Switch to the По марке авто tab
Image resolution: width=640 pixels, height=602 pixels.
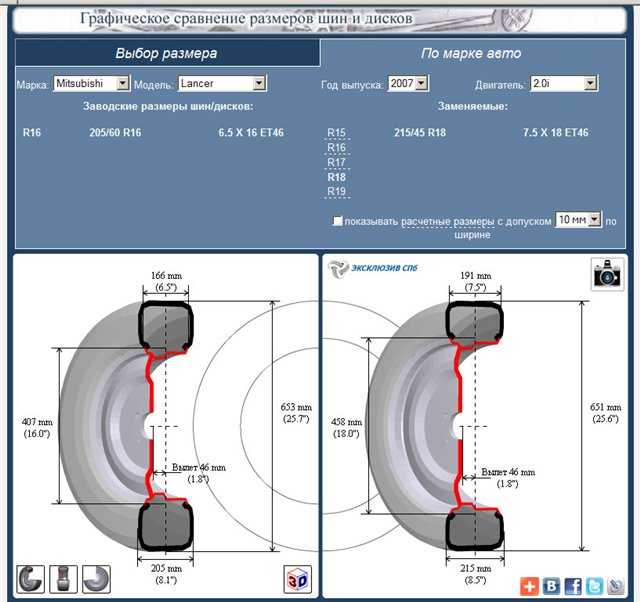point(472,53)
